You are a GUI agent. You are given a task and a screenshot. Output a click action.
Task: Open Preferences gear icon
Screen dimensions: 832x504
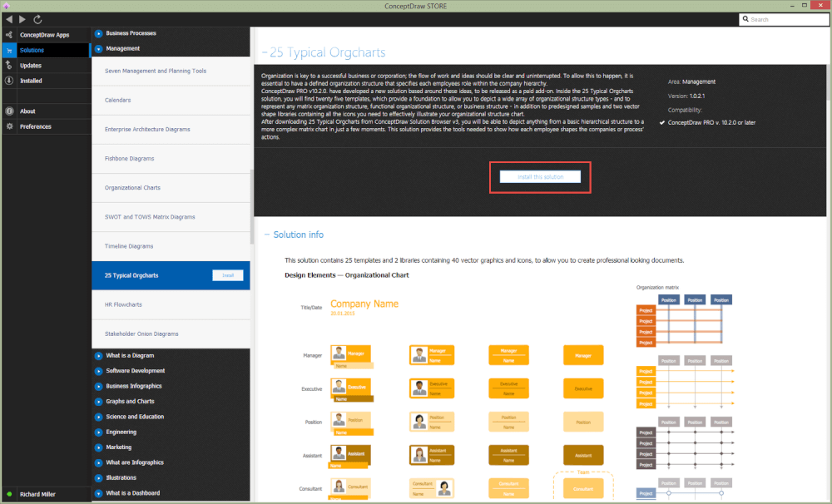pos(9,126)
